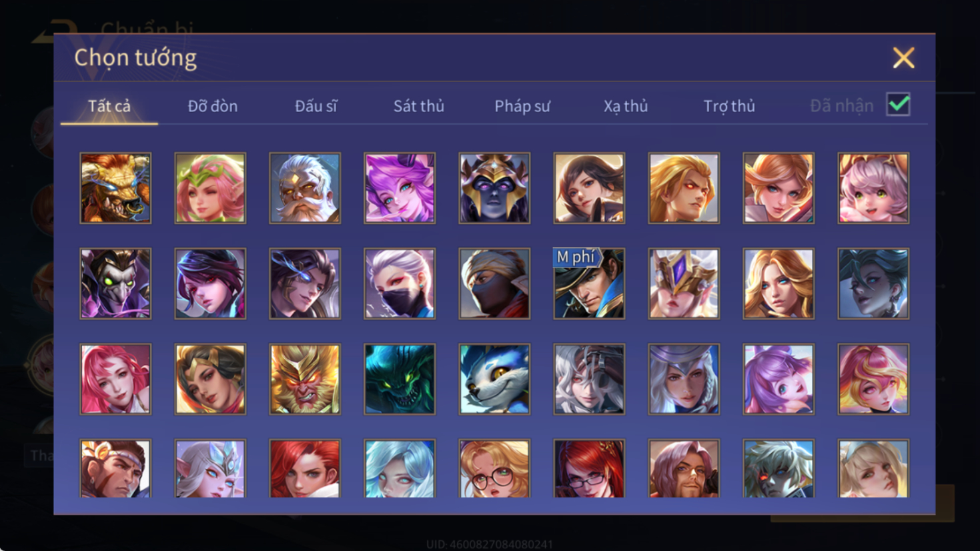Pick the white-bearded old man hero
This screenshot has width=980, height=551.
pyautogui.click(x=305, y=188)
